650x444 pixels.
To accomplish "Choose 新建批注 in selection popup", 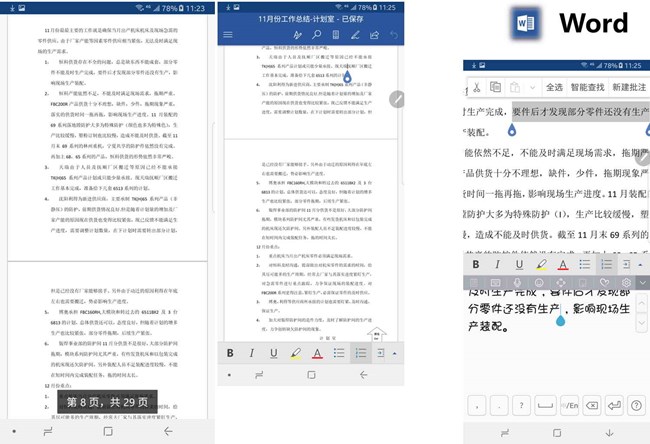I will [629, 87].
